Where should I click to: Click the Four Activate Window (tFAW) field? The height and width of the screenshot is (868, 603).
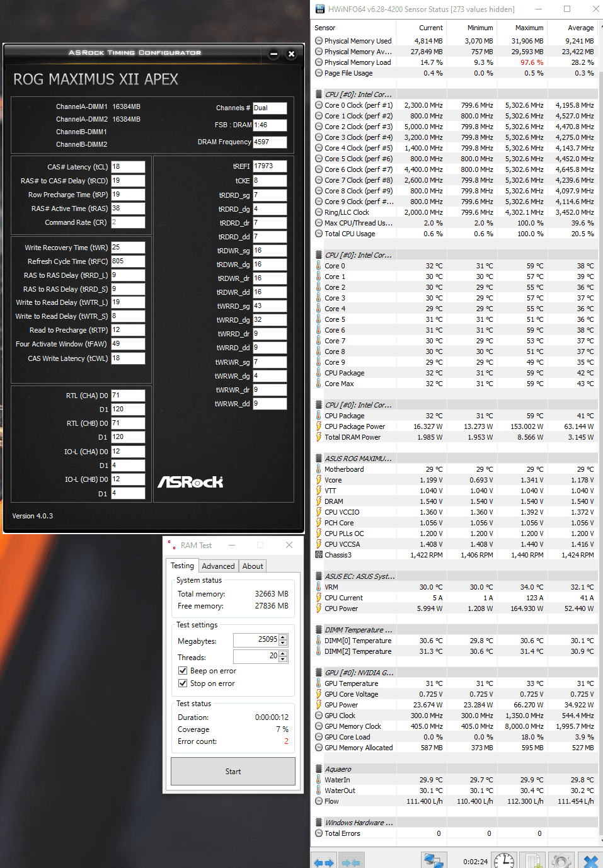pyautogui.click(x=128, y=344)
